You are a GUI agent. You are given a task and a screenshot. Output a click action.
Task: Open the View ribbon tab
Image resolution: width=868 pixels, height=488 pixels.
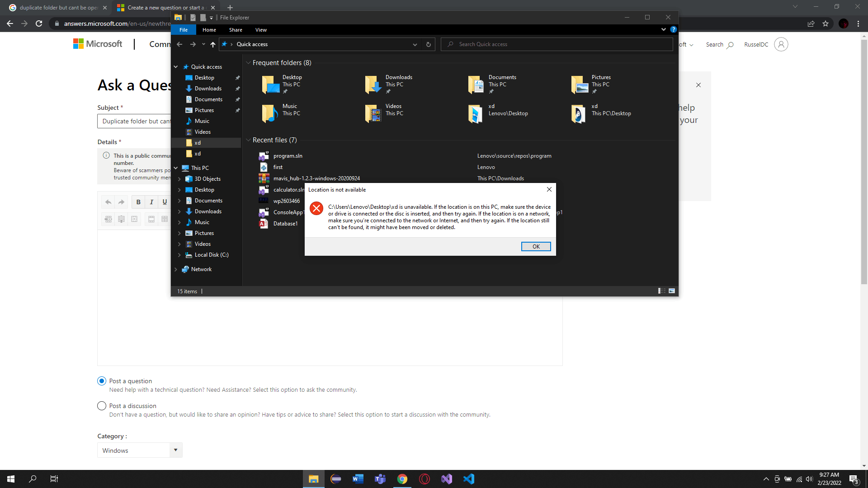click(261, 30)
